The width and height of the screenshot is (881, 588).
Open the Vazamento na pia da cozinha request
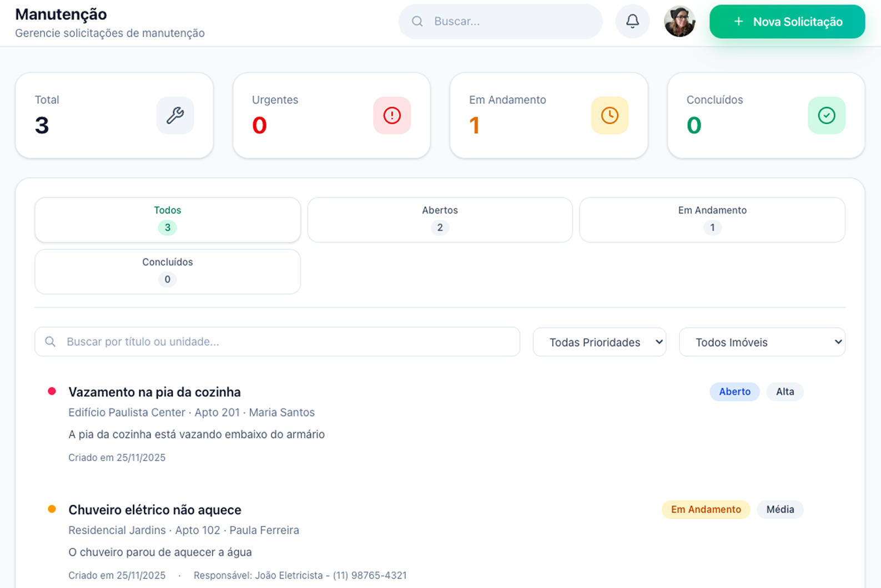click(154, 392)
